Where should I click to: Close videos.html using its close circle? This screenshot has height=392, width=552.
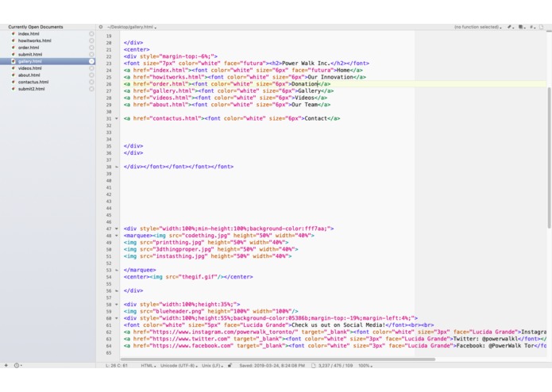[91, 68]
